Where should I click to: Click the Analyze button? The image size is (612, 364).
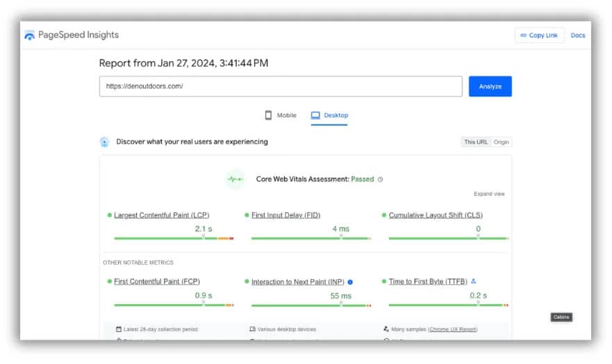click(x=490, y=86)
